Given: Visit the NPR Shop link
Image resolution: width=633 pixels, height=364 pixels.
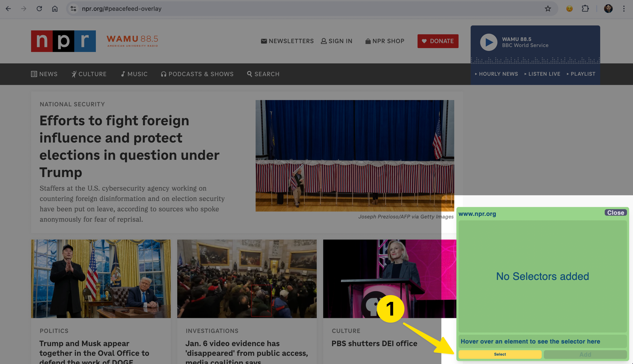Looking at the screenshot, I should click(385, 41).
